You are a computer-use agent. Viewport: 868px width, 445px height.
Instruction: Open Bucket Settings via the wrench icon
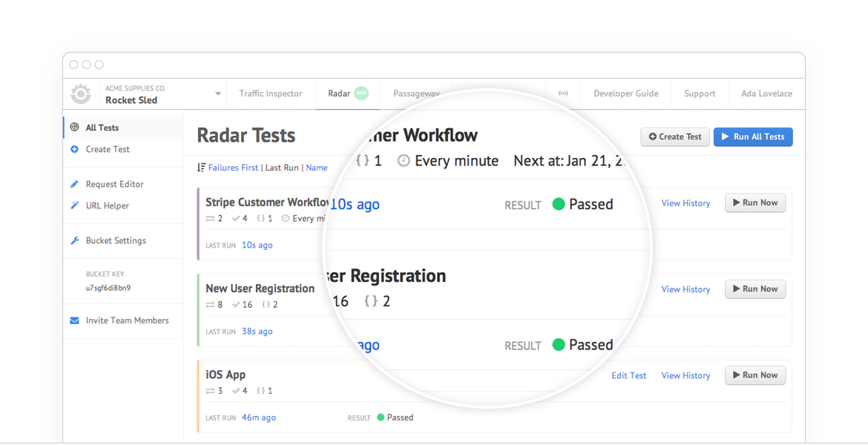tap(75, 240)
